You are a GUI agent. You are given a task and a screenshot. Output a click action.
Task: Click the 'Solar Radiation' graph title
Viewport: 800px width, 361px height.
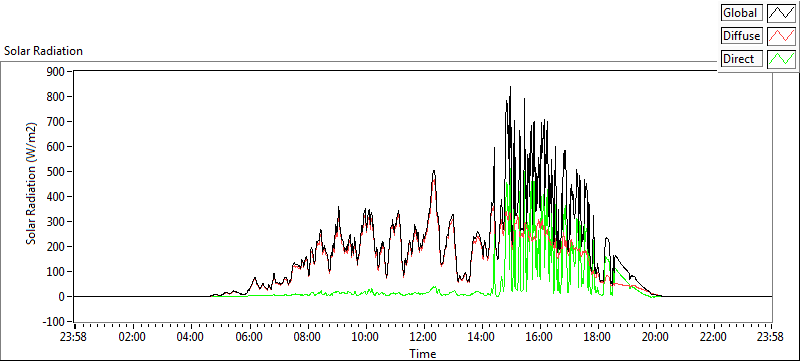coord(43,51)
